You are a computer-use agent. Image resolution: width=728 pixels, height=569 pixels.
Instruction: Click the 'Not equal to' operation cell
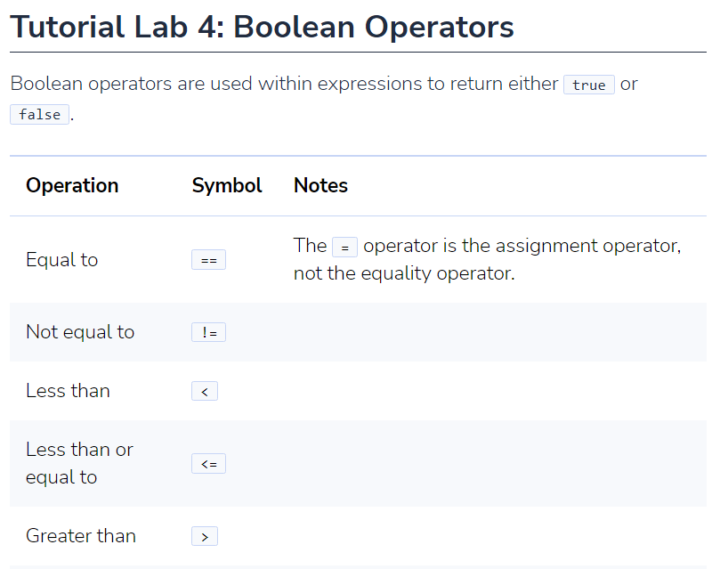pyautogui.click(x=80, y=332)
